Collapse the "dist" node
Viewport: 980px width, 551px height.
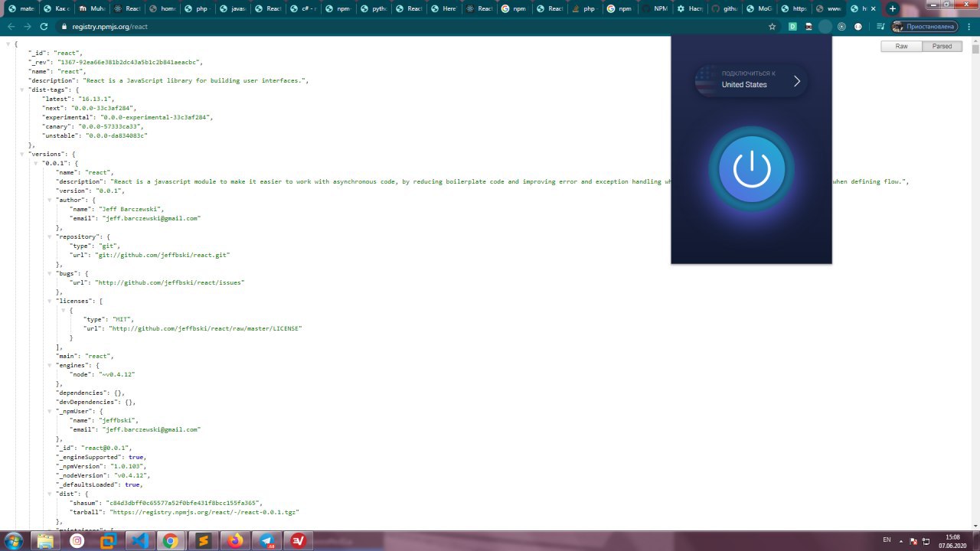click(x=49, y=494)
